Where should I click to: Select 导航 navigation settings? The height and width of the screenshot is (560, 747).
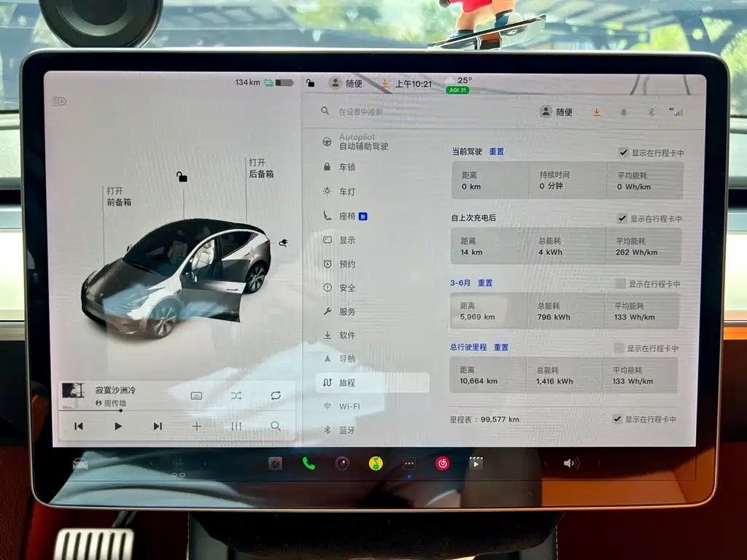(340, 359)
